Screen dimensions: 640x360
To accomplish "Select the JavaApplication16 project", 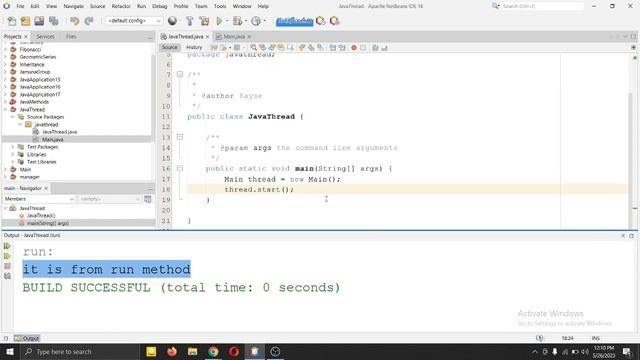I will [40, 87].
